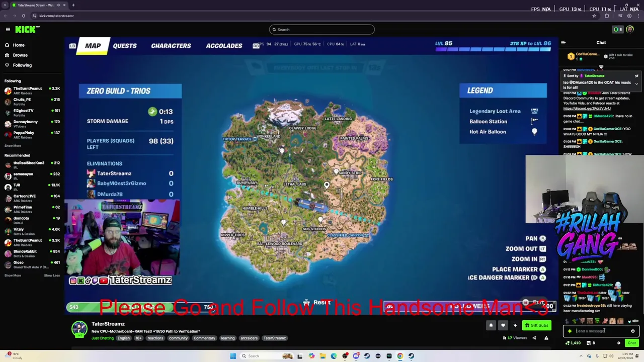644x362 pixels.
Task: Click the KICK logo
Action: pos(26,30)
